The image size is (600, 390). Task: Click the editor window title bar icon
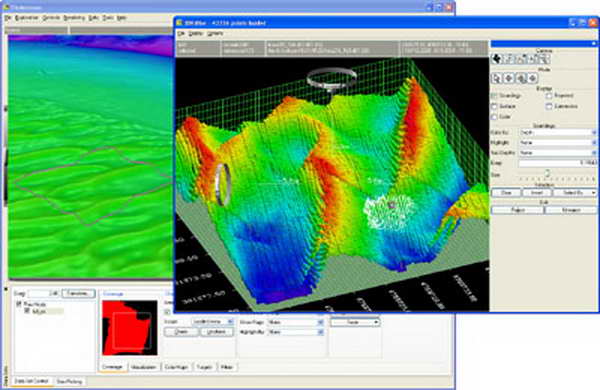tap(179, 23)
